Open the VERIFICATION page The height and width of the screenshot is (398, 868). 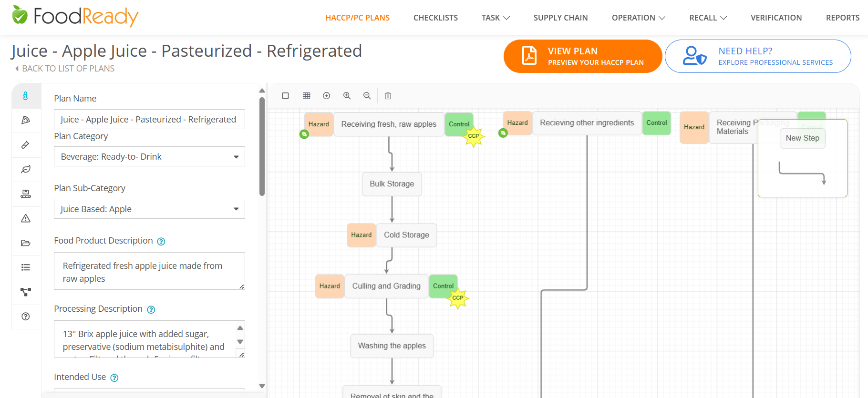776,18
